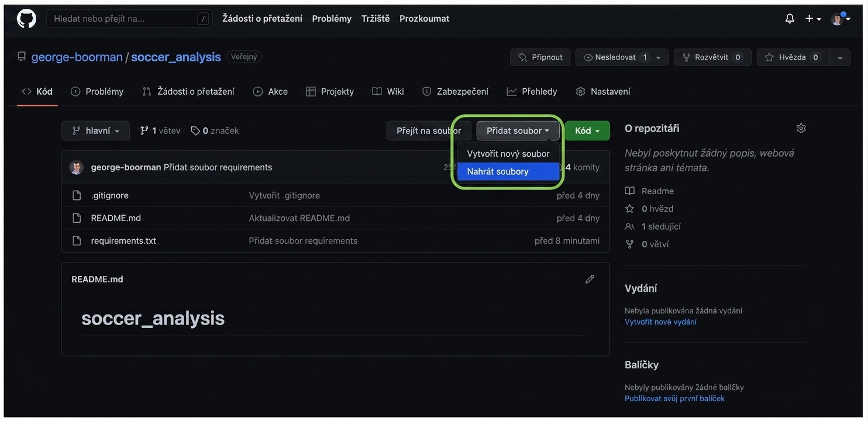
Task: Open the Vytvořit .gitignore commit message
Action: (284, 195)
